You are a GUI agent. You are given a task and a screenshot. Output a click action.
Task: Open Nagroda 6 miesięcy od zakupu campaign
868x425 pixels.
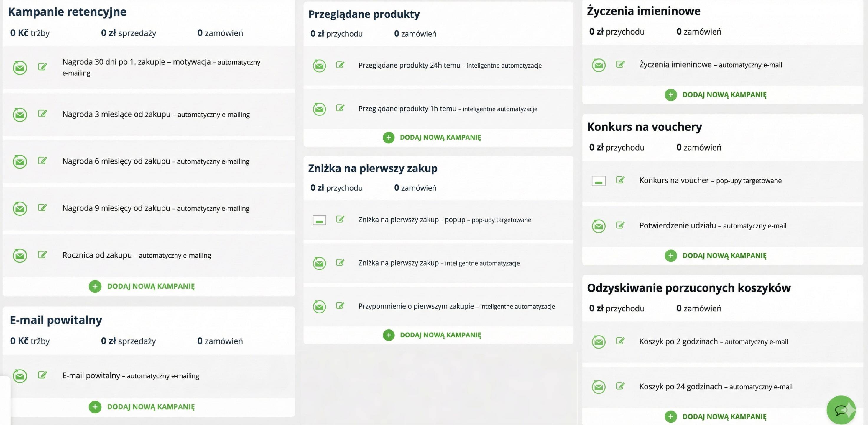pos(116,161)
